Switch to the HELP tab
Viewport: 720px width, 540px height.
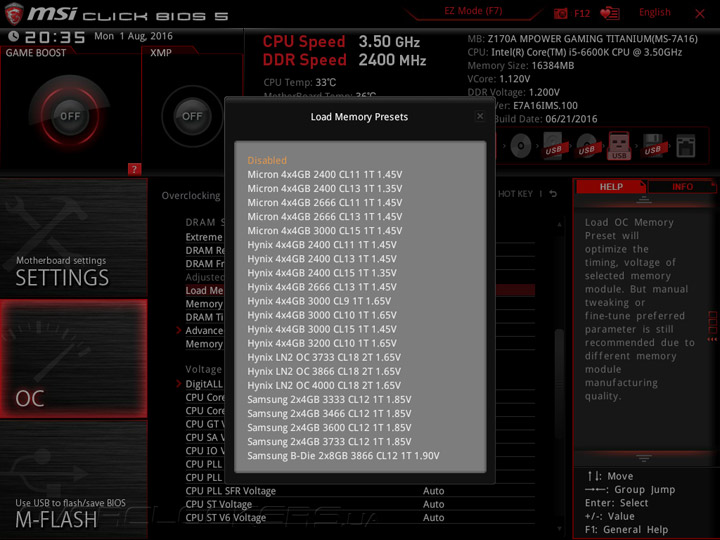point(611,186)
